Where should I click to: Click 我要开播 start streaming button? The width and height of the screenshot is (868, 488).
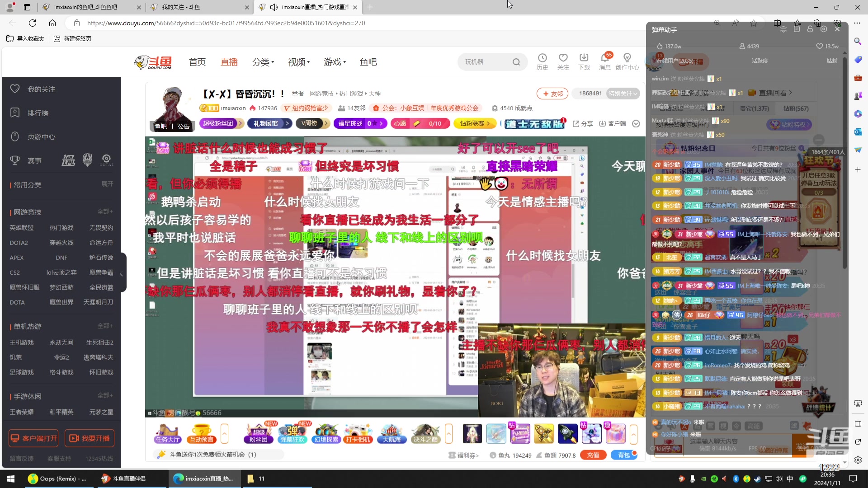pos(90,438)
